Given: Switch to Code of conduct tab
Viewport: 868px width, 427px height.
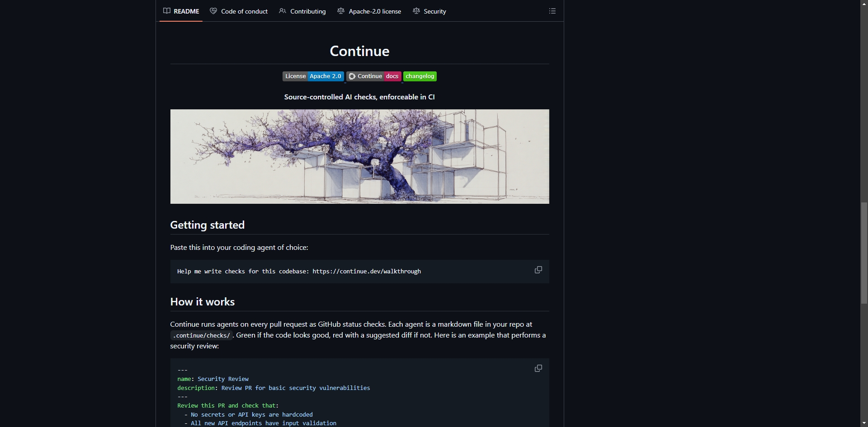Looking at the screenshot, I should coord(239,11).
